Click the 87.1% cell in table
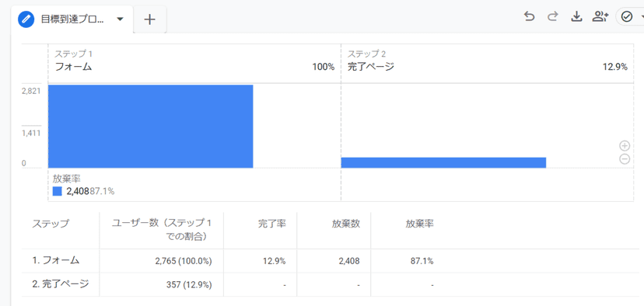Image resolution: width=644 pixels, height=306 pixels. point(422,261)
